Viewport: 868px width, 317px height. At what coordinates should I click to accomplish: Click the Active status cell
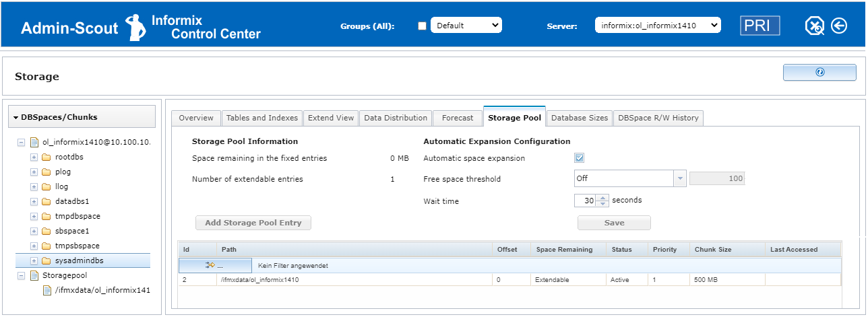pos(627,279)
